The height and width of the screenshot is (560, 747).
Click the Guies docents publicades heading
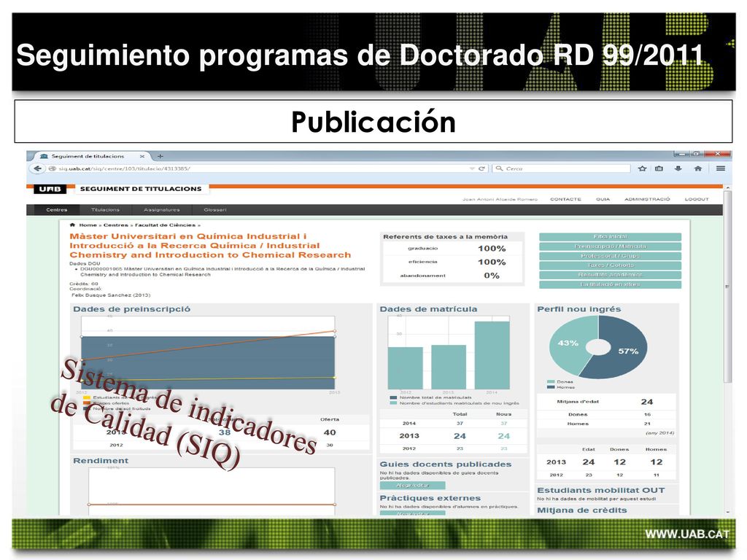(x=446, y=464)
